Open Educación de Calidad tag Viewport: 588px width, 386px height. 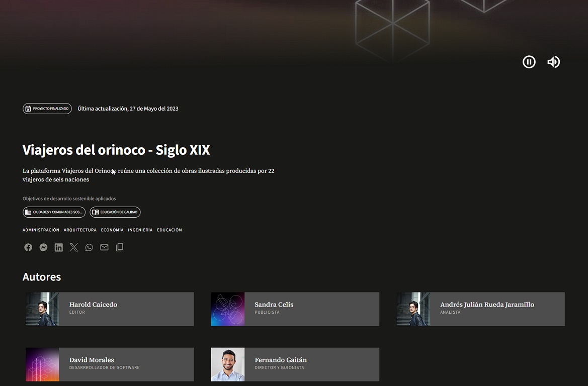click(115, 212)
